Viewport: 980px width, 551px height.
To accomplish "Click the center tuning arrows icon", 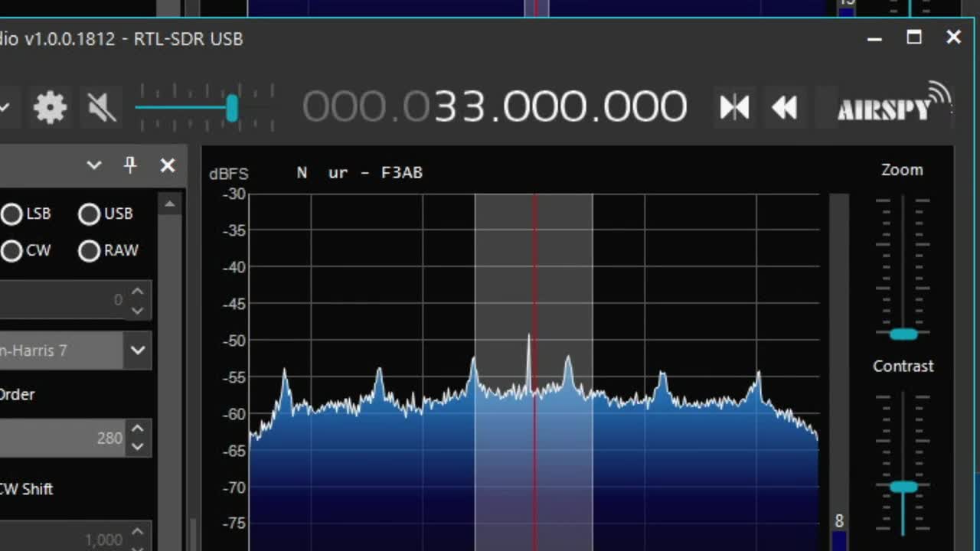I will tap(734, 108).
